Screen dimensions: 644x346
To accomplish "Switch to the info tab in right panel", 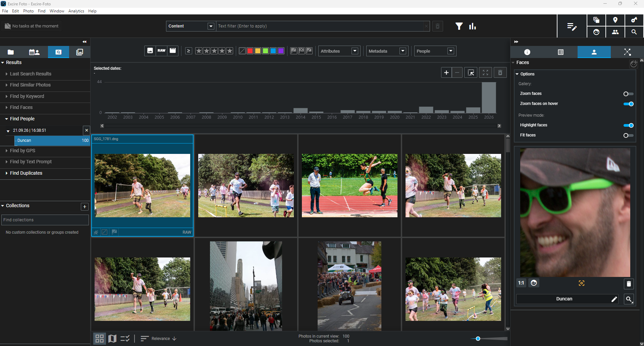I will [527, 52].
